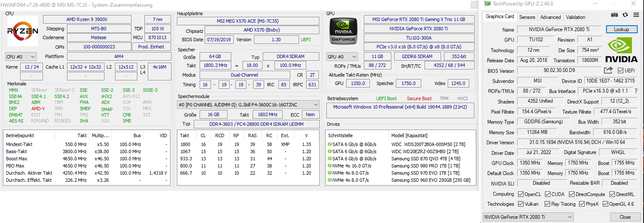The width and height of the screenshot is (644, 223).
Task: Open the GPU-Z hamburger menu
Action: [x=636, y=15]
